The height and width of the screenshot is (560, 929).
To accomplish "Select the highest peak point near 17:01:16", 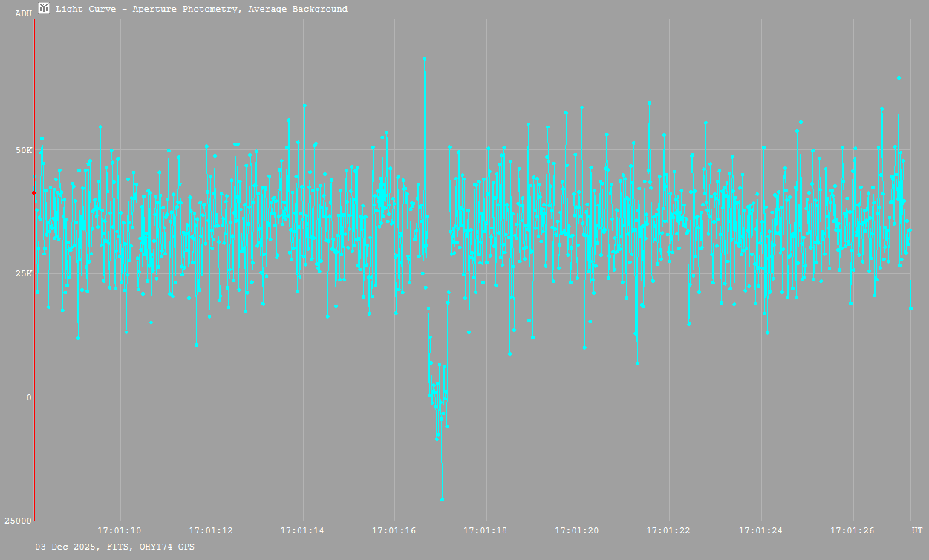I will click(x=424, y=59).
